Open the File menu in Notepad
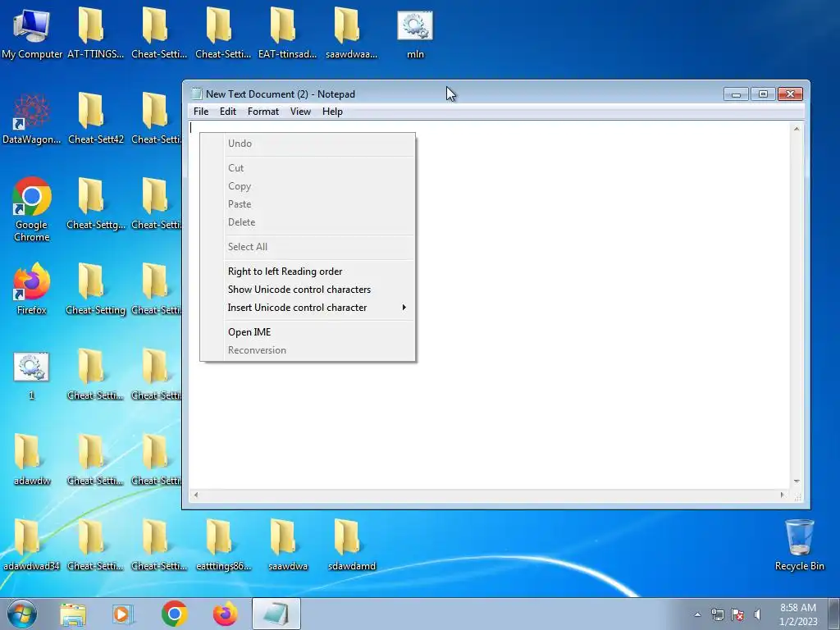The height and width of the screenshot is (630, 840). click(x=201, y=112)
